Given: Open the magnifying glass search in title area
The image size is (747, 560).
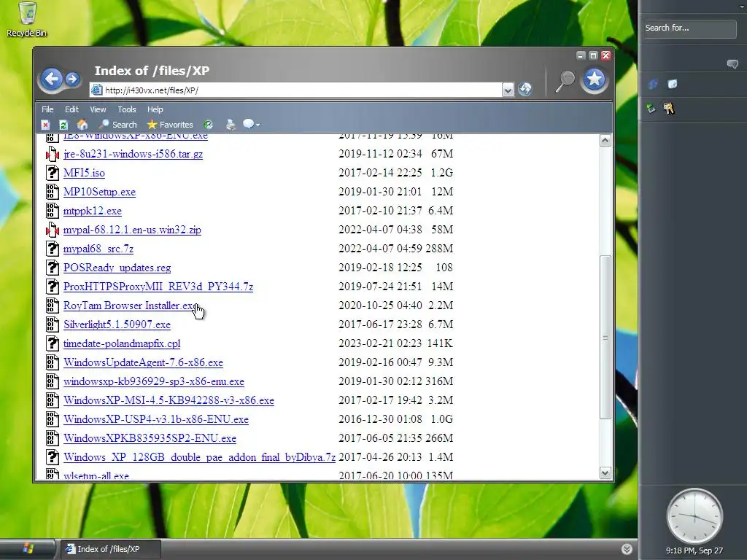Looking at the screenshot, I should point(565,80).
